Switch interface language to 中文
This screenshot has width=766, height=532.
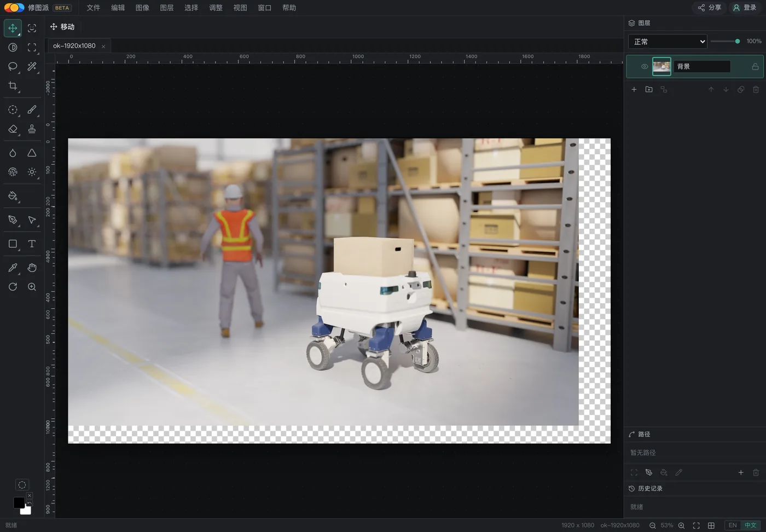(750, 525)
